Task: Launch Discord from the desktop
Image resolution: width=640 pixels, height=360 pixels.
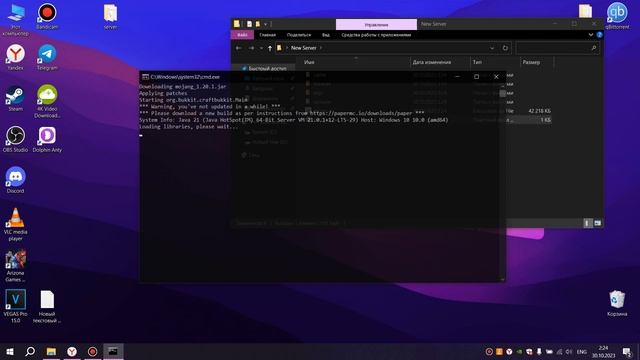Action: point(16,180)
